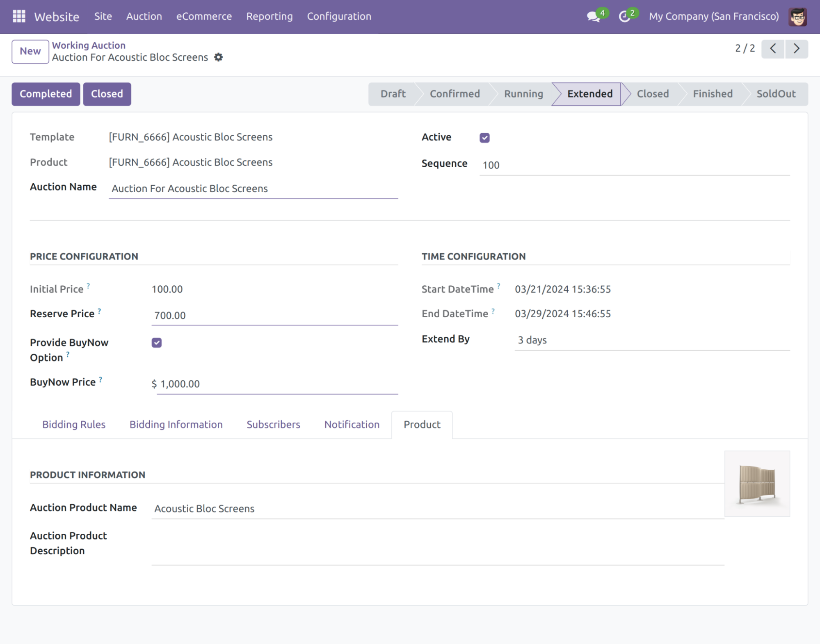The image size is (820, 644).
Task: Open company switcher My Company (San Francisco)
Action: point(714,16)
